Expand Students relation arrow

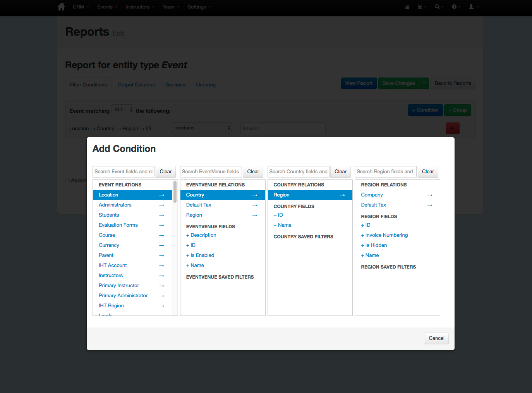click(162, 215)
